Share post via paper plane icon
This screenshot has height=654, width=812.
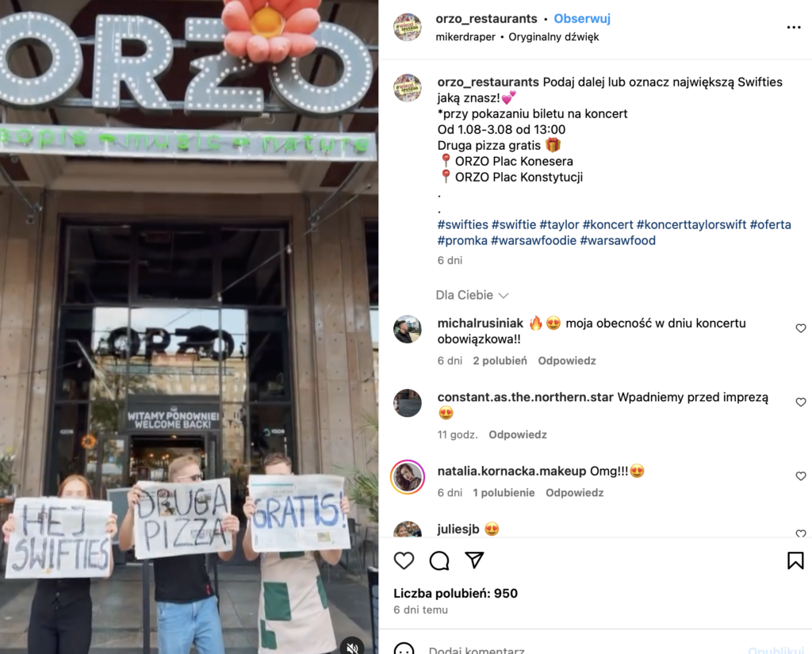(x=474, y=560)
